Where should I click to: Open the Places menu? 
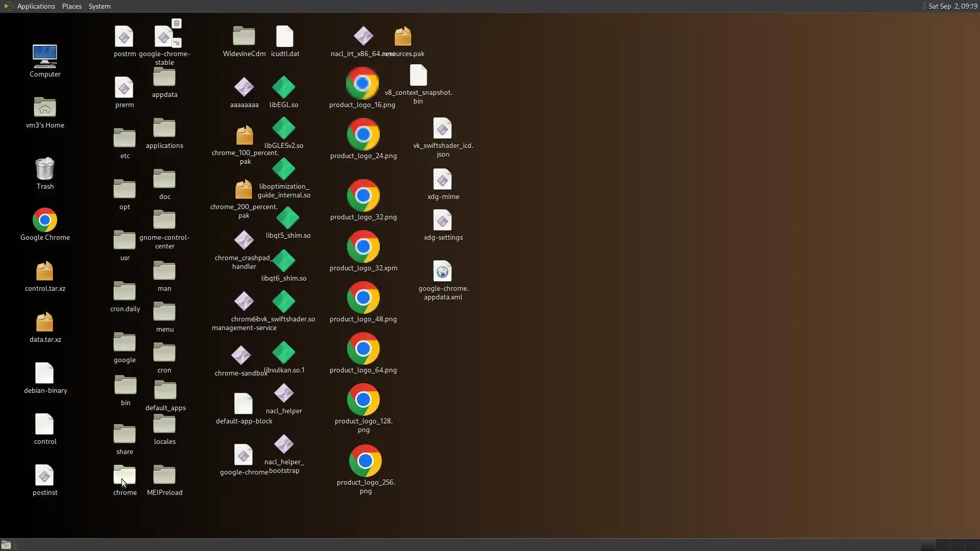click(x=71, y=6)
